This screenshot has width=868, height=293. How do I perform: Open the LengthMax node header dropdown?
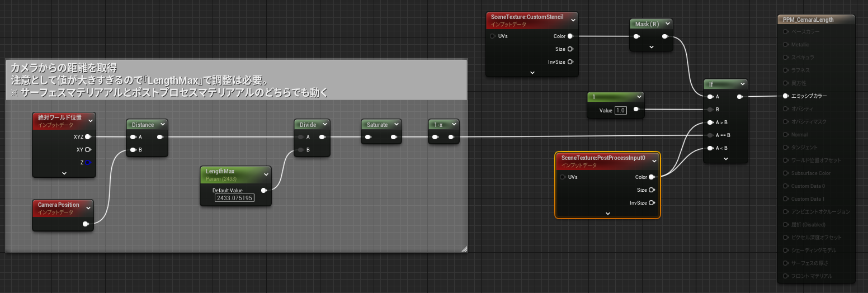click(x=266, y=174)
